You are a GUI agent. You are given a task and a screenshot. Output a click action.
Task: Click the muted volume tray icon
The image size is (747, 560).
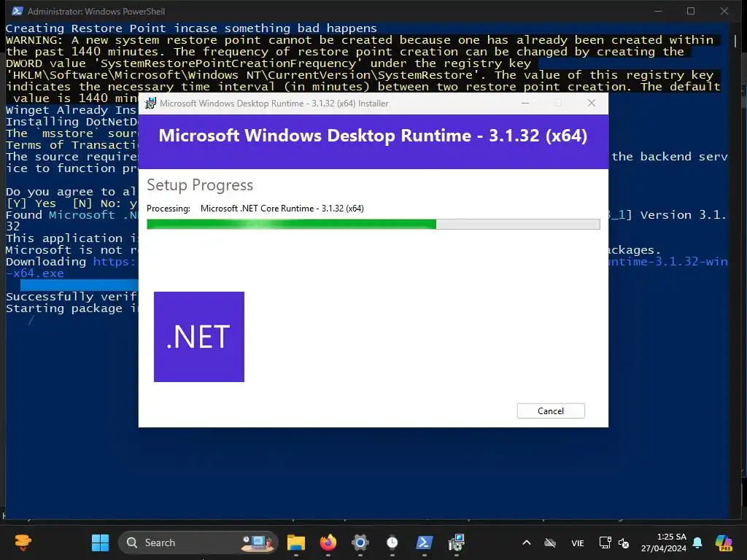coord(624,542)
